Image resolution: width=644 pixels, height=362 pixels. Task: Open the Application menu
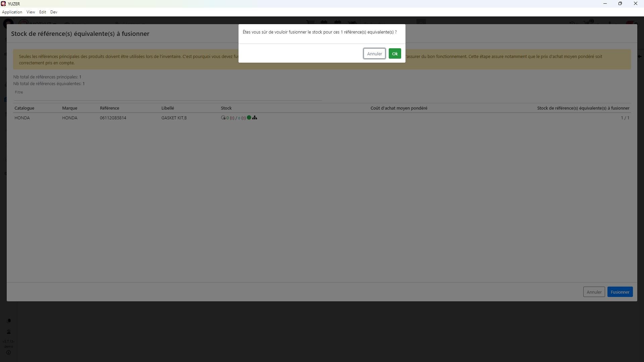point(12,12)
